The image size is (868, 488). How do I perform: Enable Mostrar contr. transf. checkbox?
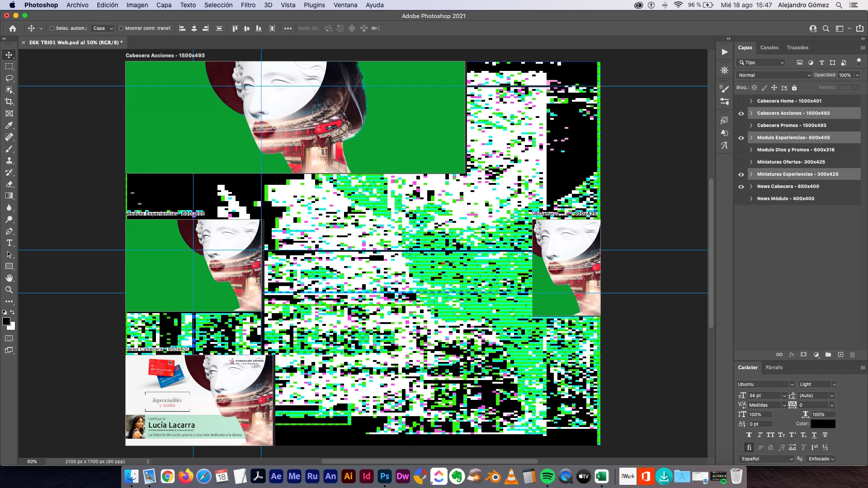(x=121, y=28)
